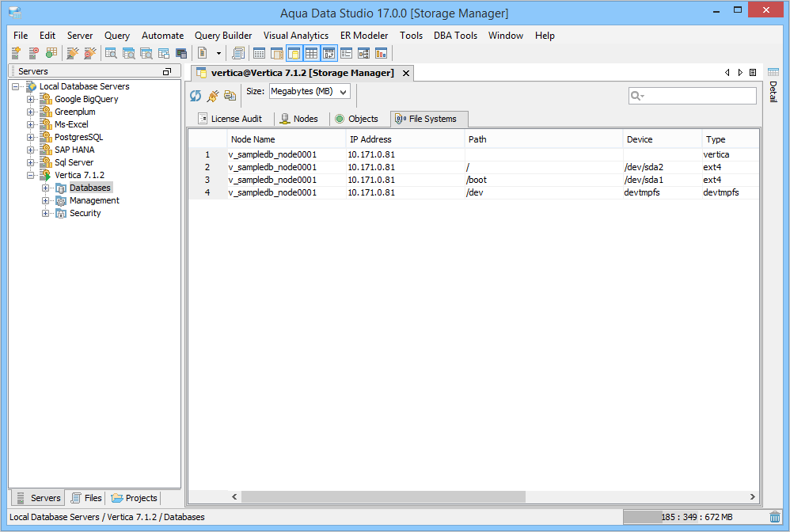Click the copy icon beside Size label
Image resolution: width=790 pixels, height=532 pixels.
click(230, 95)
